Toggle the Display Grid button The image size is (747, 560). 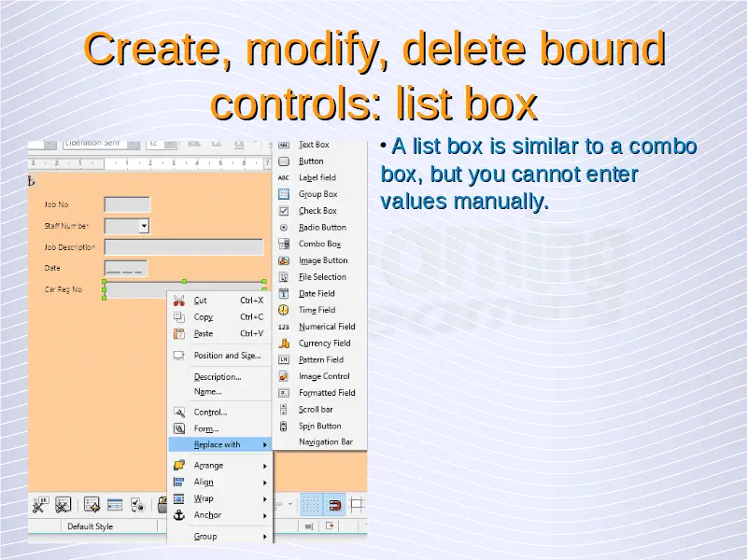[x=311, y=504]
